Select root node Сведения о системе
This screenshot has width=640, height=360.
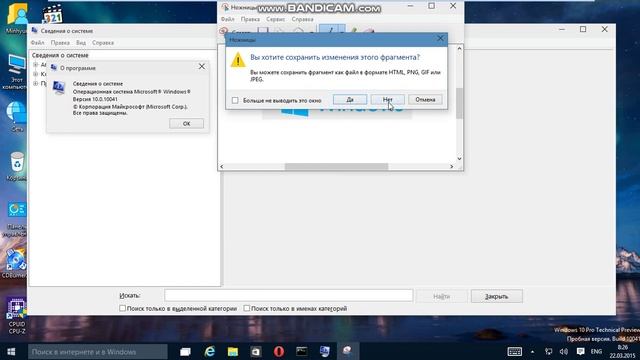tap(60, 55)
